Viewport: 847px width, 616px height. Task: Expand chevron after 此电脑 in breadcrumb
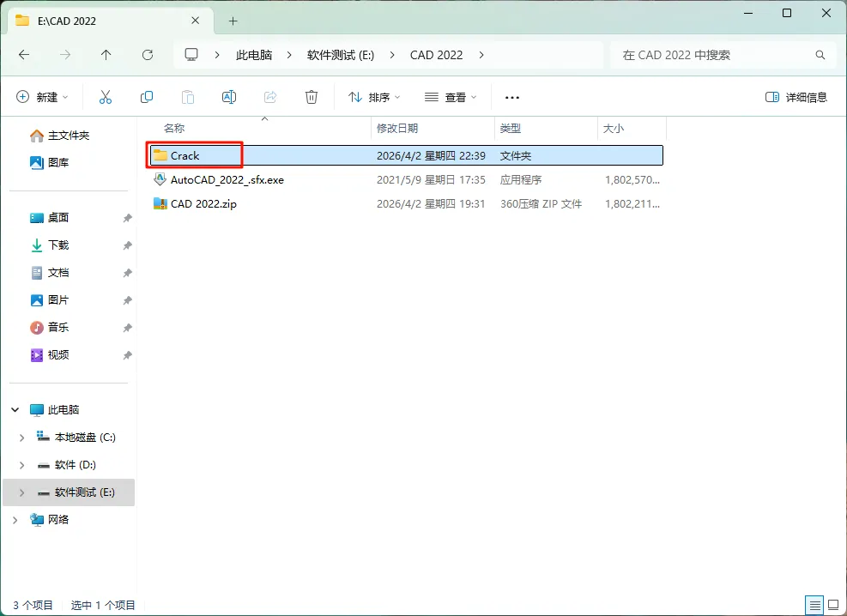(289, 55)
